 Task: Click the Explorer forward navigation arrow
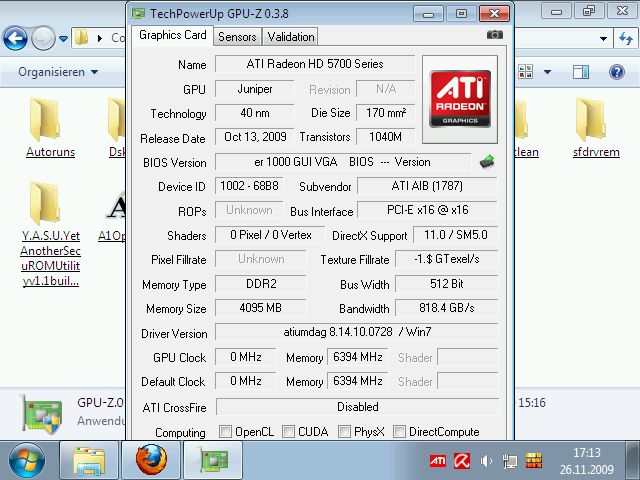[43, 38]
